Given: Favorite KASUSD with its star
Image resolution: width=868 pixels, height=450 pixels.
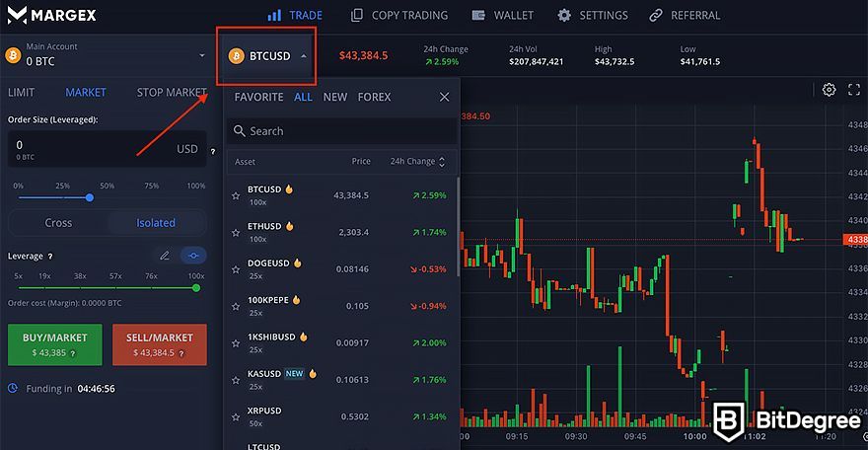Looking at the screenshot, I should click(236, 380).
